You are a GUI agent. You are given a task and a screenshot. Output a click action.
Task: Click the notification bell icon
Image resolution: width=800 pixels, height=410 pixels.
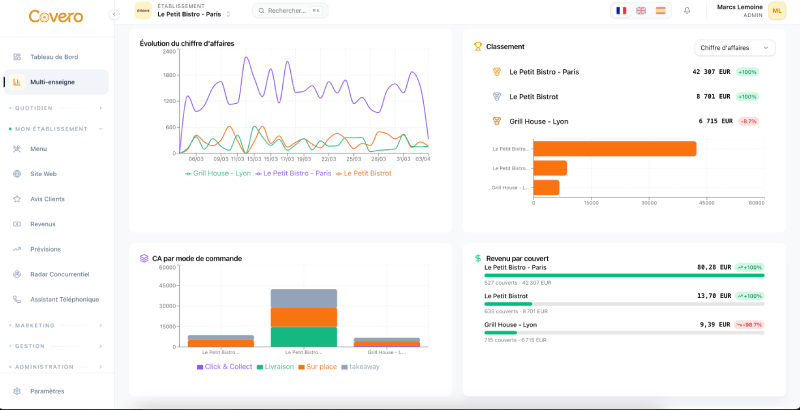pyautogui.click(x=687, y=10)
